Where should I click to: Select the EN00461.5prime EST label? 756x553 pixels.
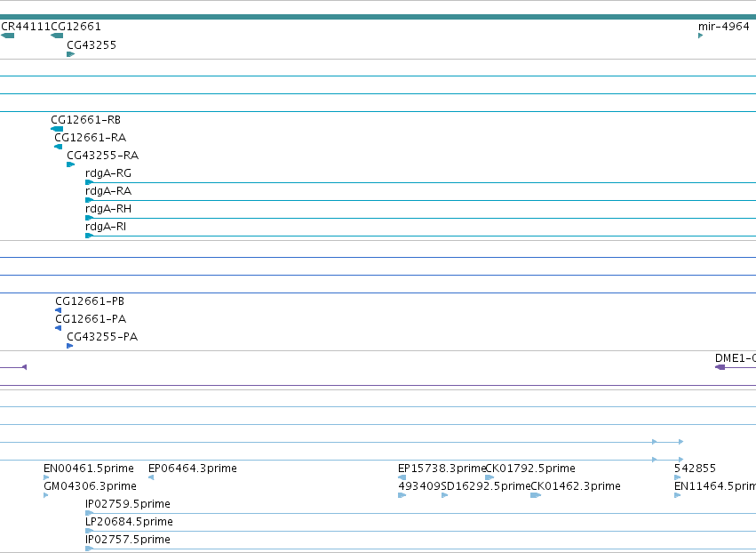click(x=89, y=469)
